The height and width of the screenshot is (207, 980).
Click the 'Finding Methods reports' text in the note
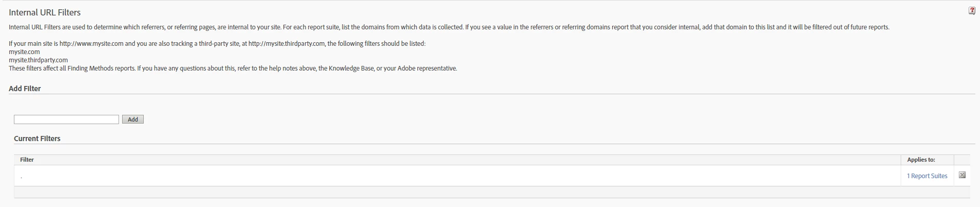(101, 68)
